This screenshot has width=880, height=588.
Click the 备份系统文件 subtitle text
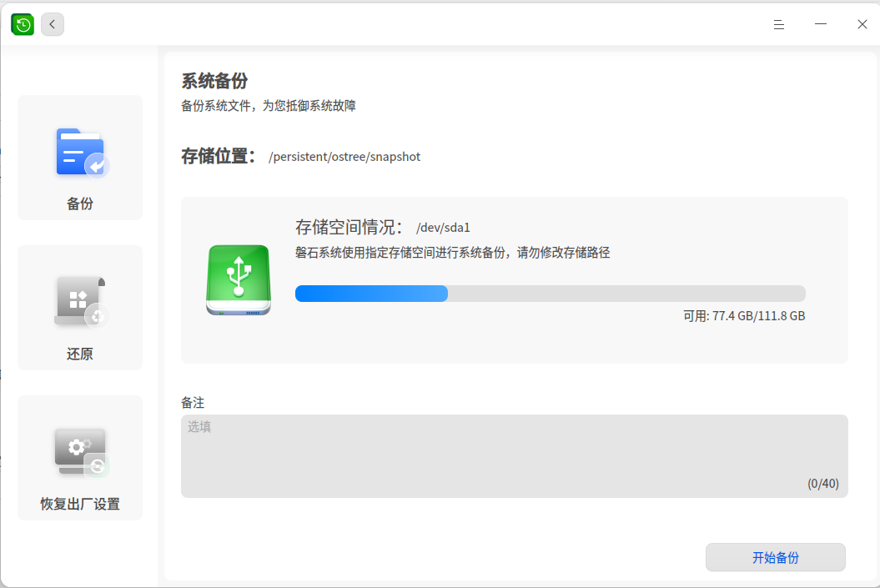[x=269, y=106]
